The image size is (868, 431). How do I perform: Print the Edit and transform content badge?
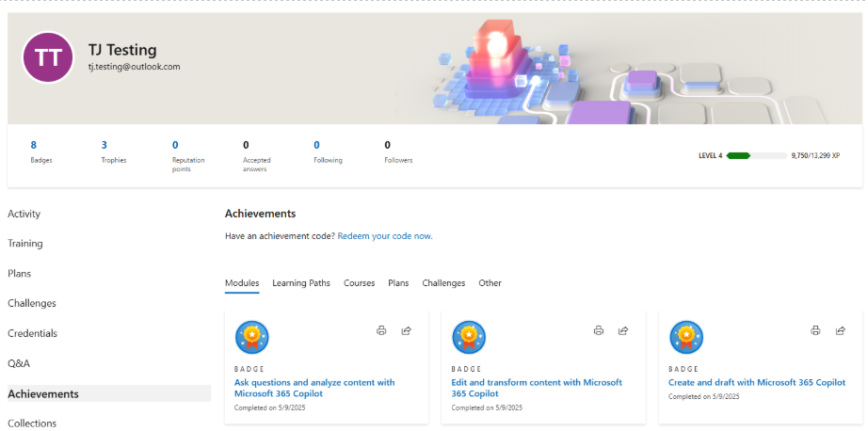coord(599,331)
